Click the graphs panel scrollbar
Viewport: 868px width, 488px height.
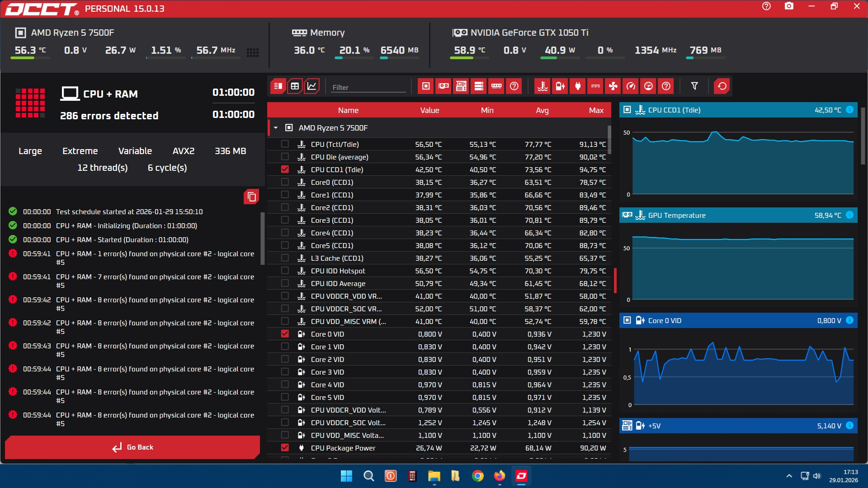point(863,136)
